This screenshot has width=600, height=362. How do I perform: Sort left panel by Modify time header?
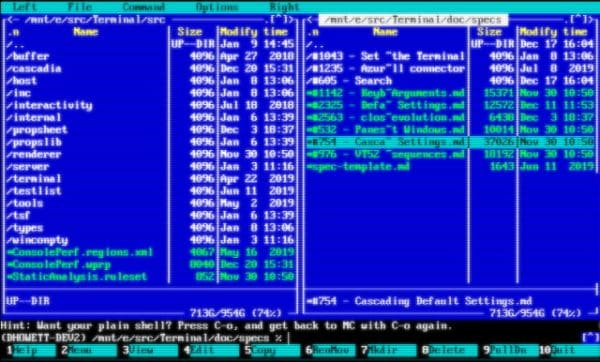click(x=254, y=32)
